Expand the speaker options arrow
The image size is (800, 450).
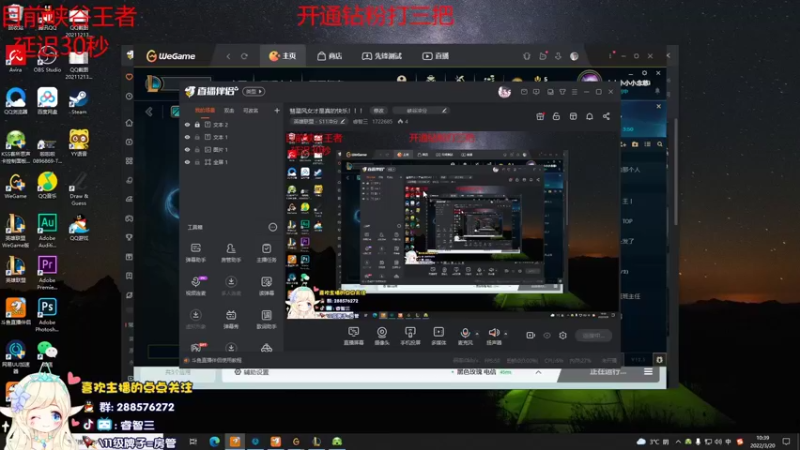[x=505, y=334]
